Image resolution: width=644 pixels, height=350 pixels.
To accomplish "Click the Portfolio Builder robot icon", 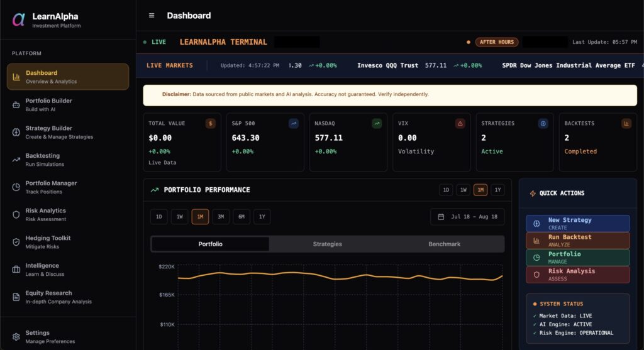I will 16,105.
